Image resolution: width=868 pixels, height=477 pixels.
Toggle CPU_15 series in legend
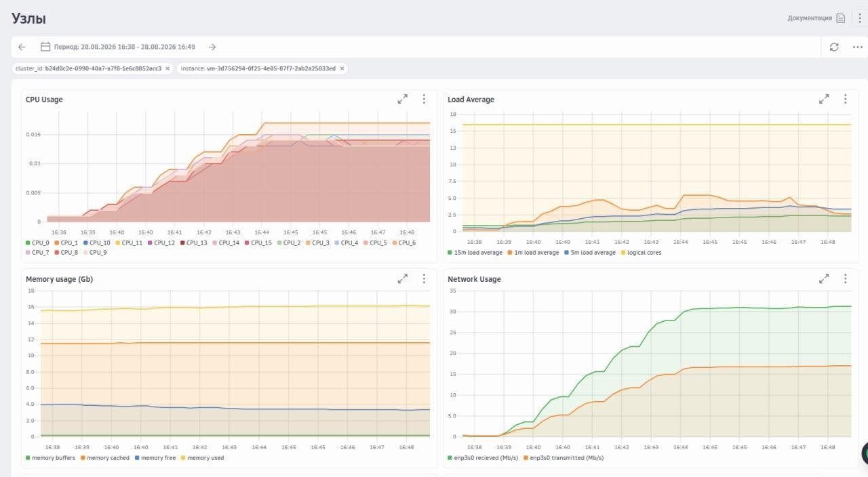click(258, 243)
